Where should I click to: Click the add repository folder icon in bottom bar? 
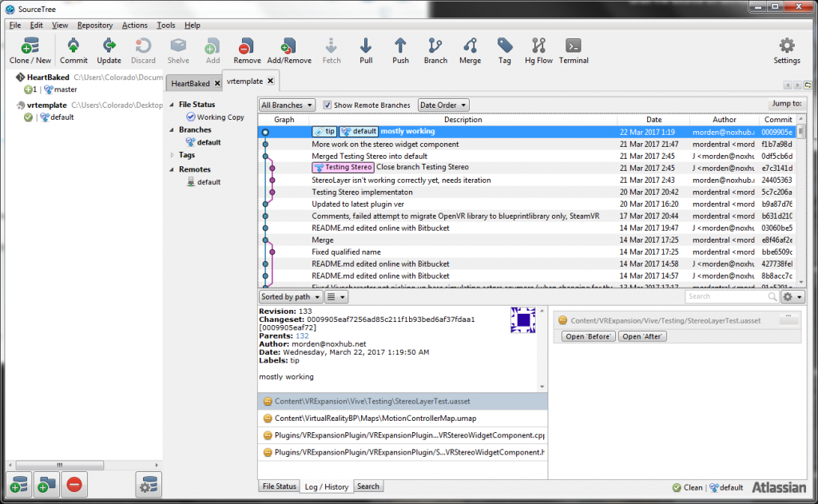click(46, 485)
